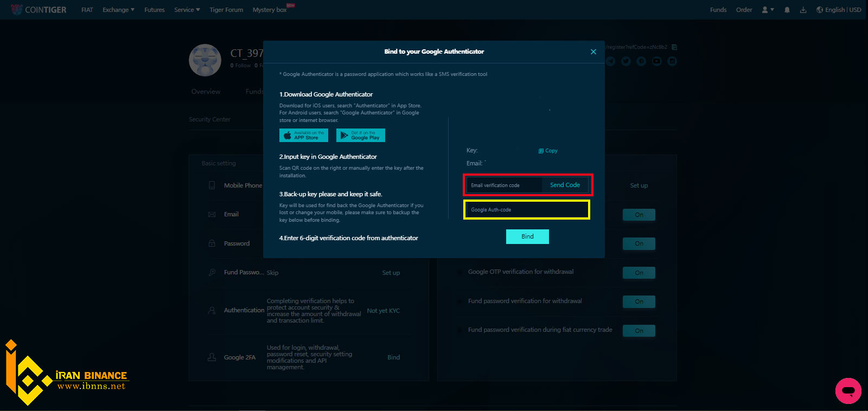Open the Order link in header
868x411 pixels.
pyautogui.click(x=744, y=10)
